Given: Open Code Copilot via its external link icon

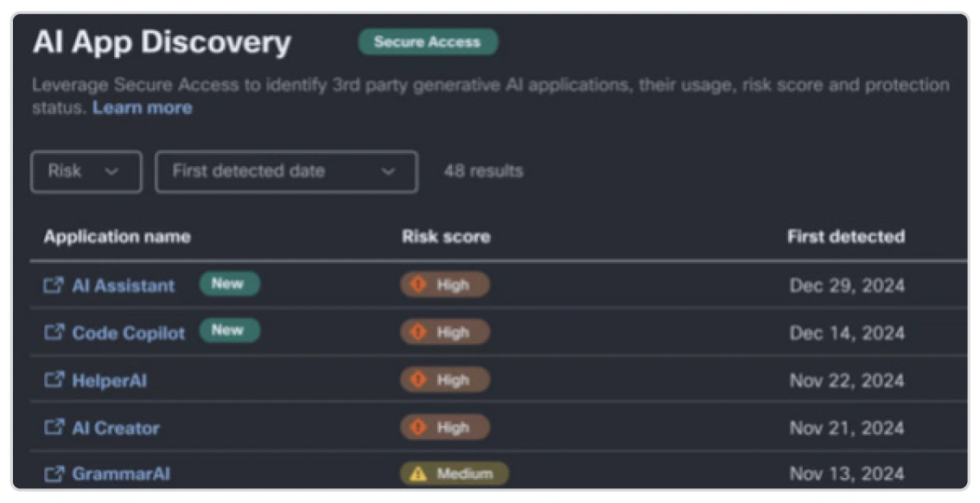Looking at the screenshot, I should pyautogui.click(x=54, y=333).
